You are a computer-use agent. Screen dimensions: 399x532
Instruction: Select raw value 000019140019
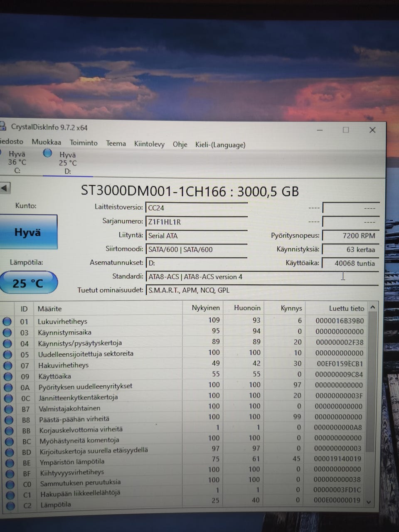tap(337, 459)
